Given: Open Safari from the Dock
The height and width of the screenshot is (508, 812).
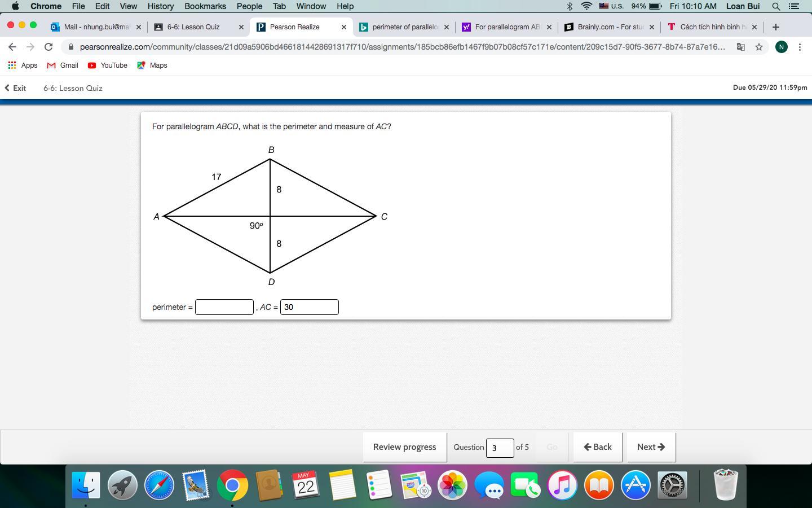Looking at the screenshot, I should pyautogui.click(x=159, y=485).
